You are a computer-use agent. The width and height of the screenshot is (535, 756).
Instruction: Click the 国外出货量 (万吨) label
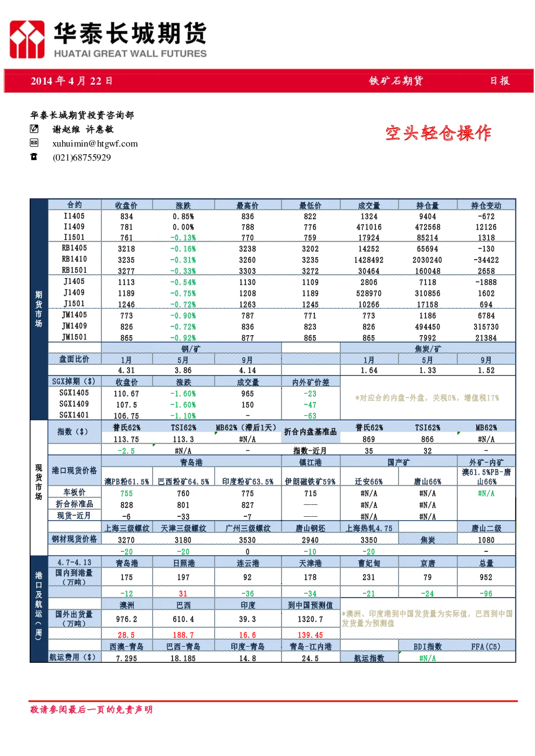[74, 619]
